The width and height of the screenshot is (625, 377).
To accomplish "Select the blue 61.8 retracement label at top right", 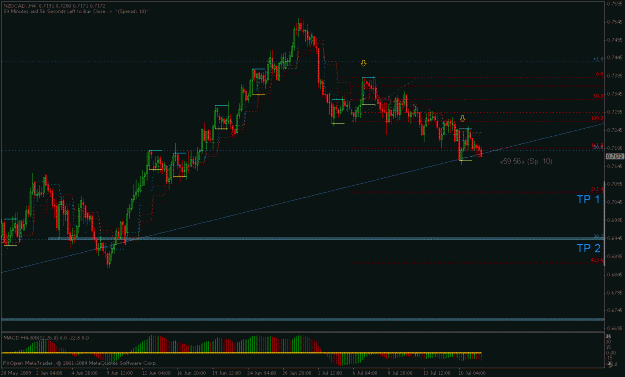I will pos(598,59).
